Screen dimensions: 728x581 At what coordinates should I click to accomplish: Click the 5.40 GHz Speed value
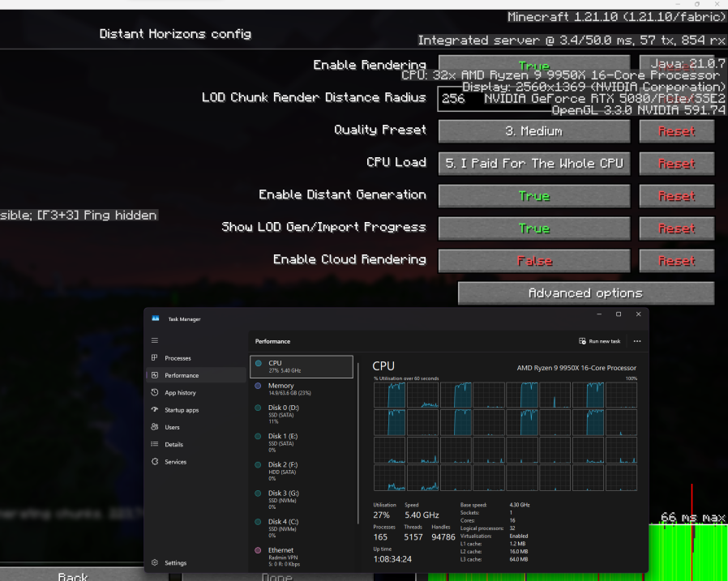pyautogui.click(x=422, y=515)
